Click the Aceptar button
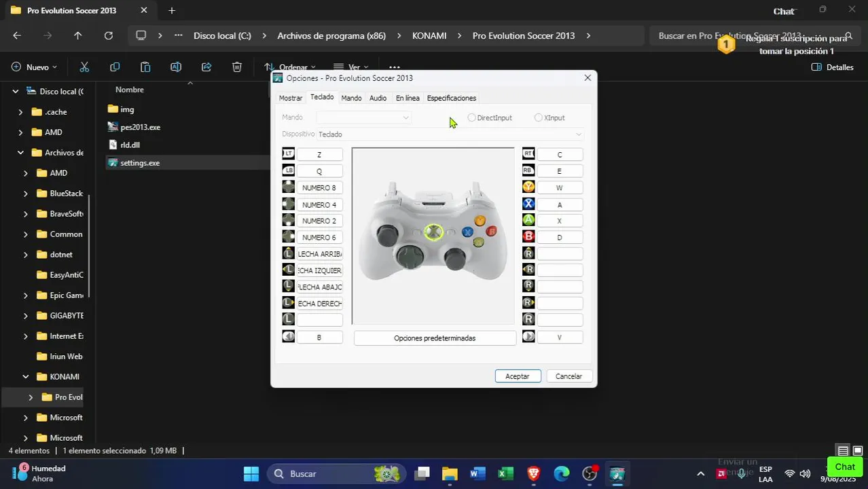Screen dimensions: 868x489 (x=518, y=376)
